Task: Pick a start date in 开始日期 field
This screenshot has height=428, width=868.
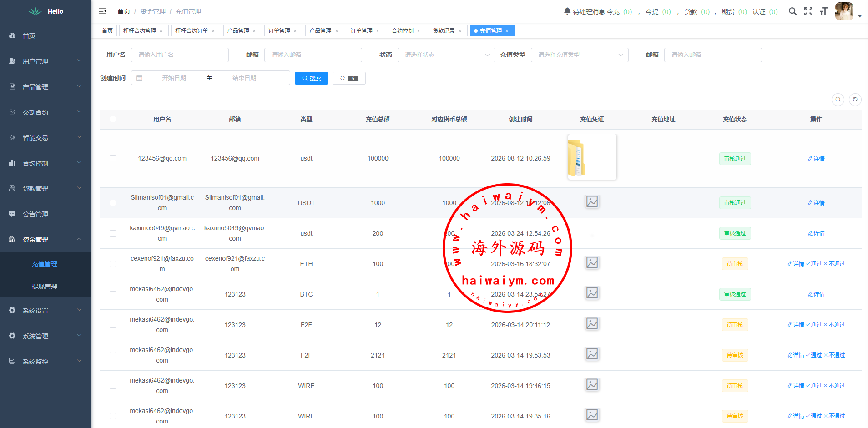Action: point(174,78)
